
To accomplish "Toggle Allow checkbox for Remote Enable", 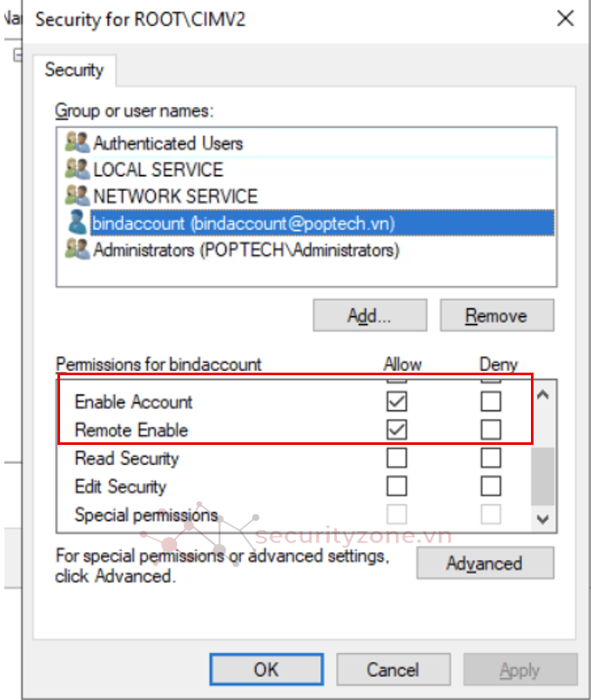I will 397,429.
